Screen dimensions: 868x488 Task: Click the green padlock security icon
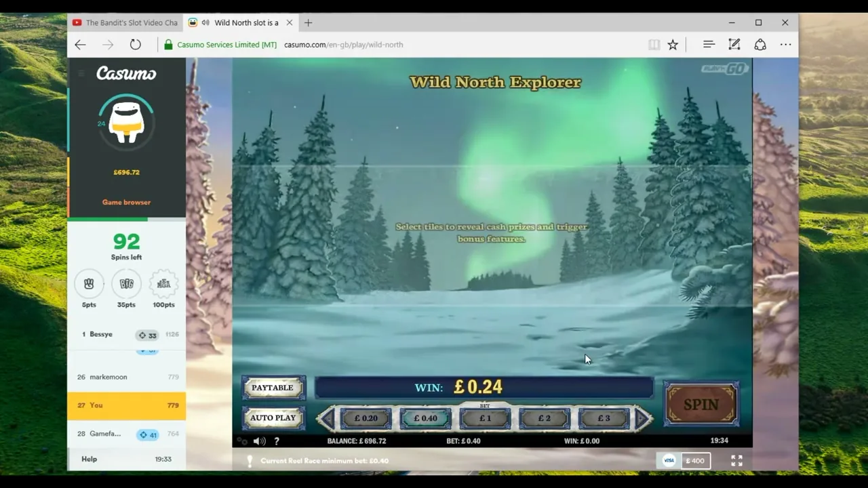click(168, 45)
